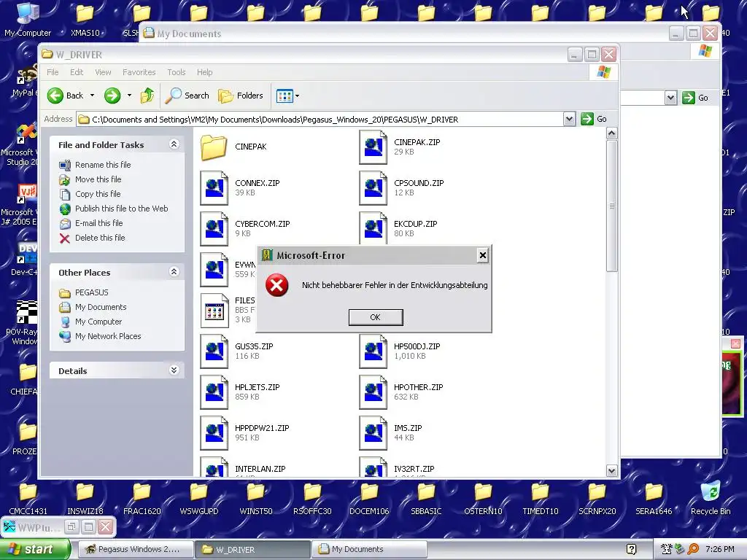Click the green Forward arrow button
Viewport: 747px width, 560px height.
(x=112, y=96)
